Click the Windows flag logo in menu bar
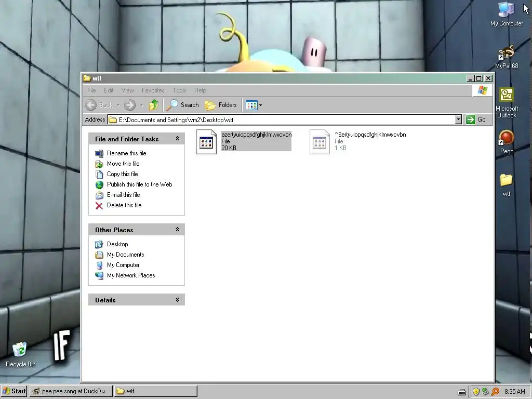Image resolution: width=532 pixels, height=399 pixels. point(483,90)
